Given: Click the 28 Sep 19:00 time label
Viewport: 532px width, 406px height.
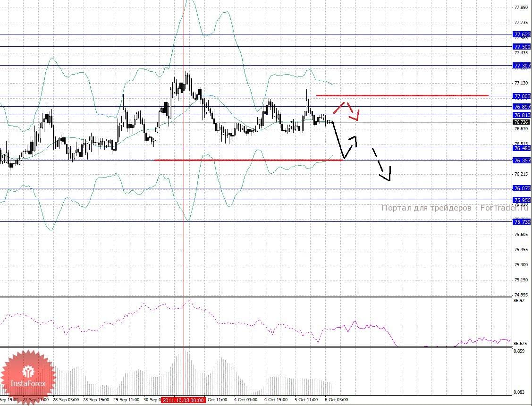Looking at the screenshot, I should click(x=96, y=400).
